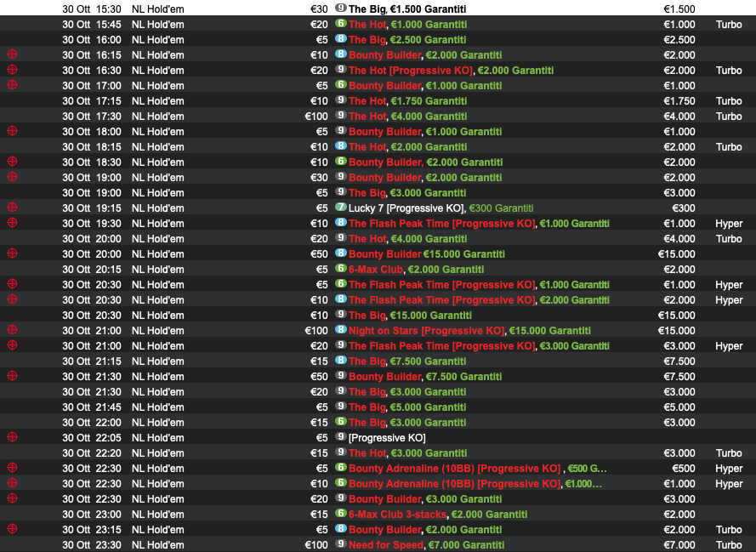
Task: Open The Big, €3.000 Garantiti at 19:00
Action: 407,193
